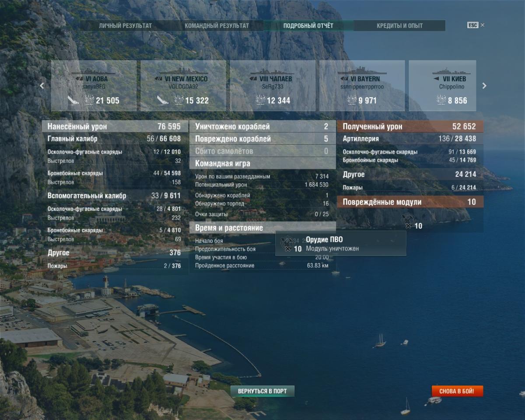Viewport: 525px width, 420px height.
Task: Click the AA gun module icon under Повреждённые модули
Action: click(x=408, y=219)
